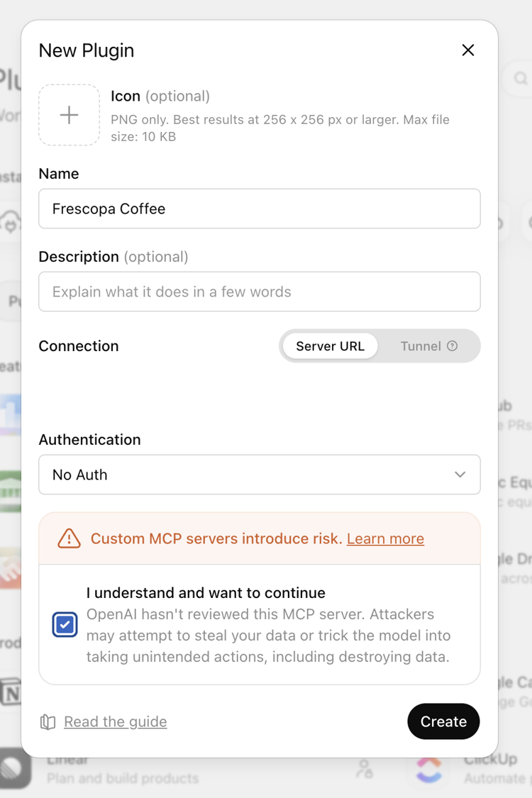Close the New Plugin dialog
The image size is (532, 798).
(468, 50)
